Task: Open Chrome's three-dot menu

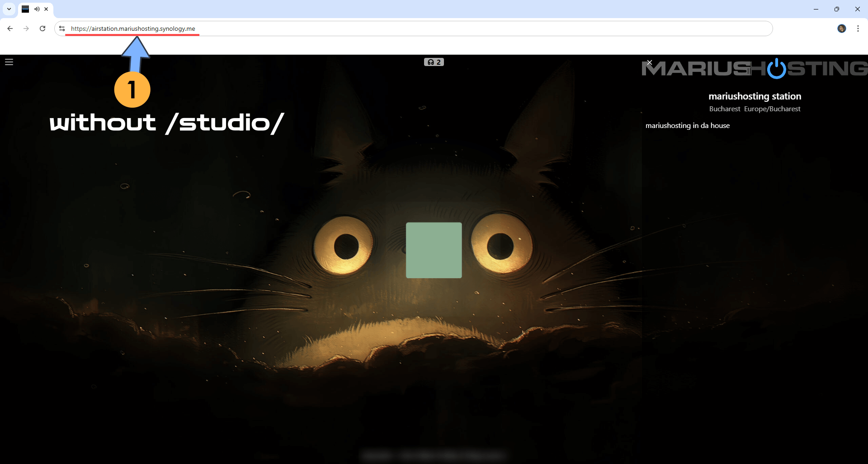Action: pos(858,28)
